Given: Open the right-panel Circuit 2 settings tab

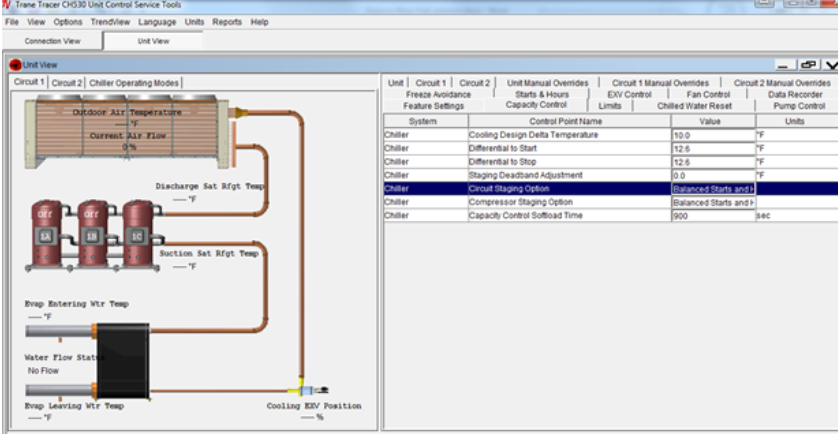Looking at the screenshot, I should 475,83.
